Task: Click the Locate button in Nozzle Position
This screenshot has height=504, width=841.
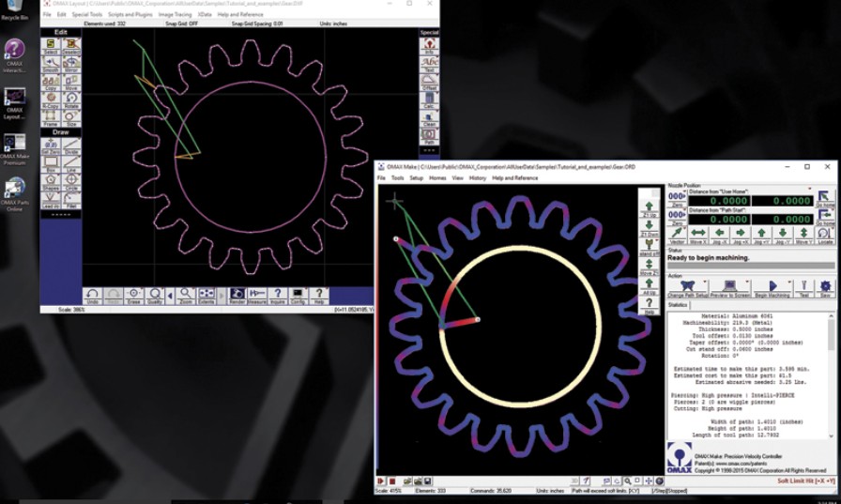Action: coord(825,235)
